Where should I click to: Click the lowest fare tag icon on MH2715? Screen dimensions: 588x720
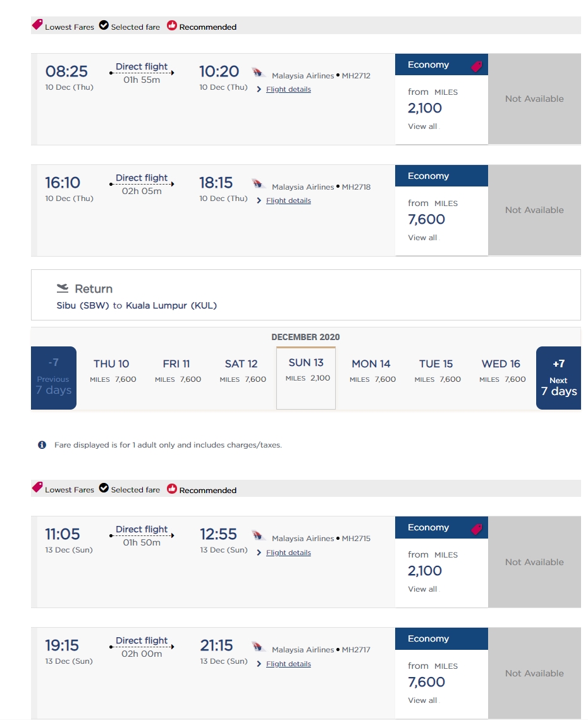476,529
